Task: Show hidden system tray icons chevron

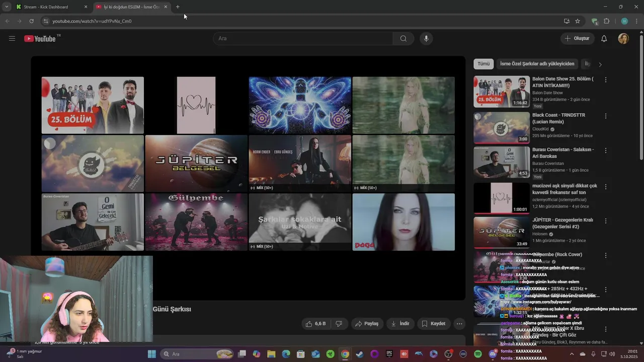Action: tap(572, 354)
